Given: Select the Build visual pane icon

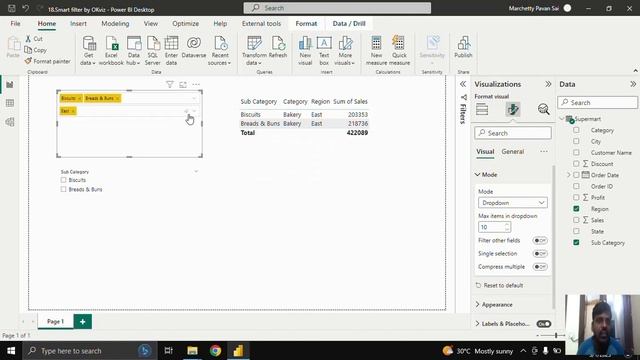Looking at the screenshot, I should click(x=482, y=109).
